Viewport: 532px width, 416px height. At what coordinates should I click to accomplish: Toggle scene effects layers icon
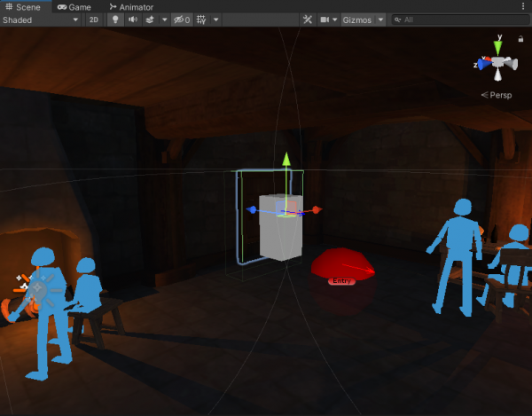(x=150, y=20)
